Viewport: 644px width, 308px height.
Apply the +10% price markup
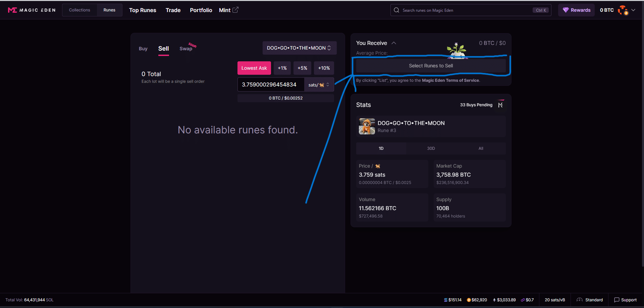tap(324, 68)
